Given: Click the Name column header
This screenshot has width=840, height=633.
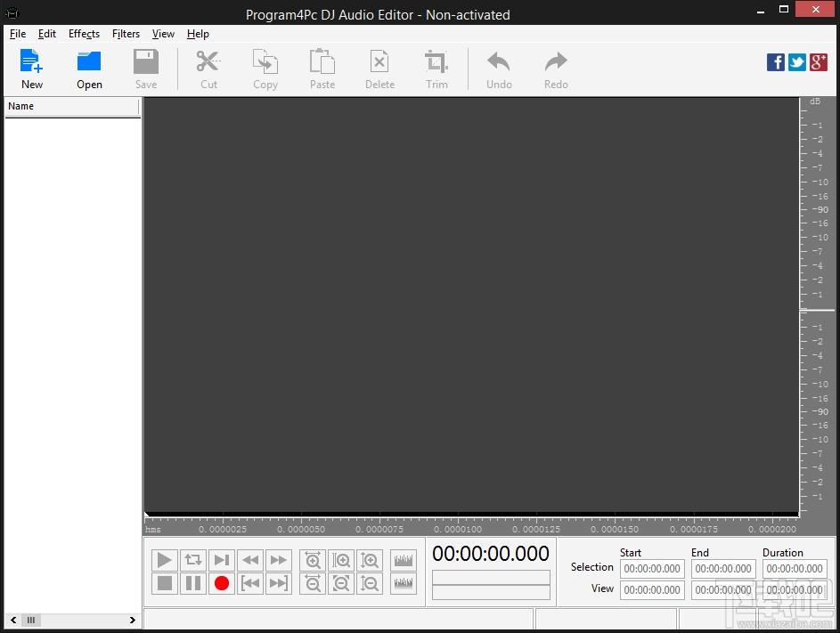Looking at the screenshot, I should click(72, 107).
